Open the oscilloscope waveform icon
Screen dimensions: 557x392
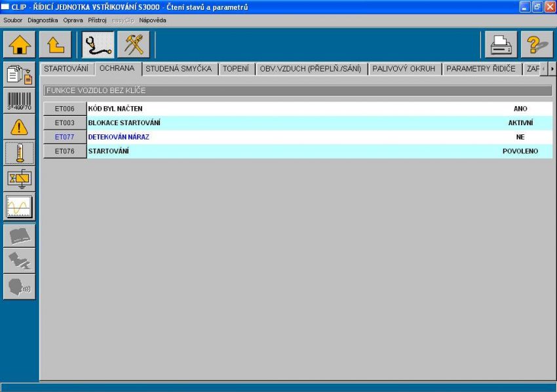click(20, 207)
